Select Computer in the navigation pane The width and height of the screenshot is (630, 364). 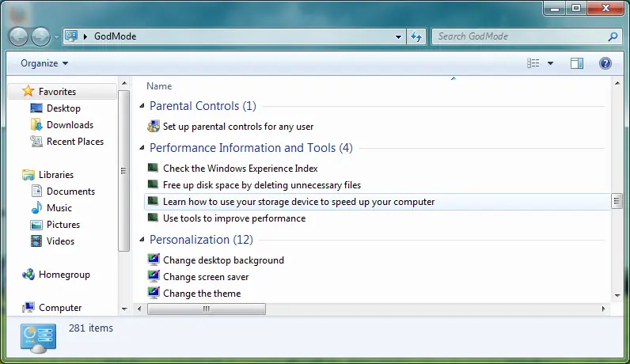tap(60, 308)
